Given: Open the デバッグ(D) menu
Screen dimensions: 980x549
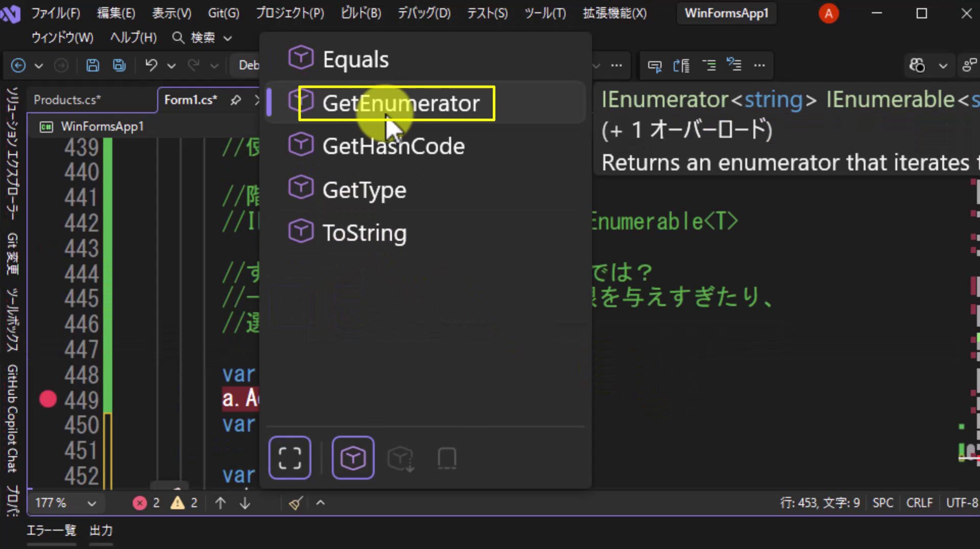Looking at the screenshot, I should [424, 13].
